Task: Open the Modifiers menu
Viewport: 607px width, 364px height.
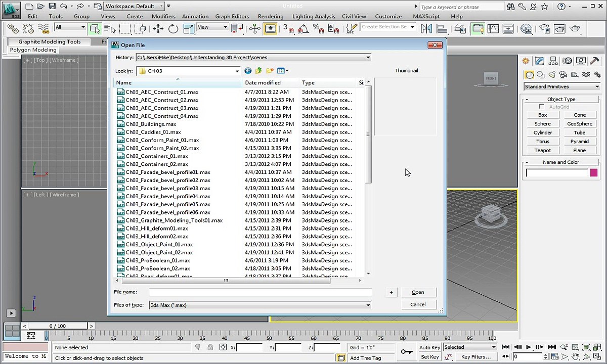Action: tap(163, 16)
